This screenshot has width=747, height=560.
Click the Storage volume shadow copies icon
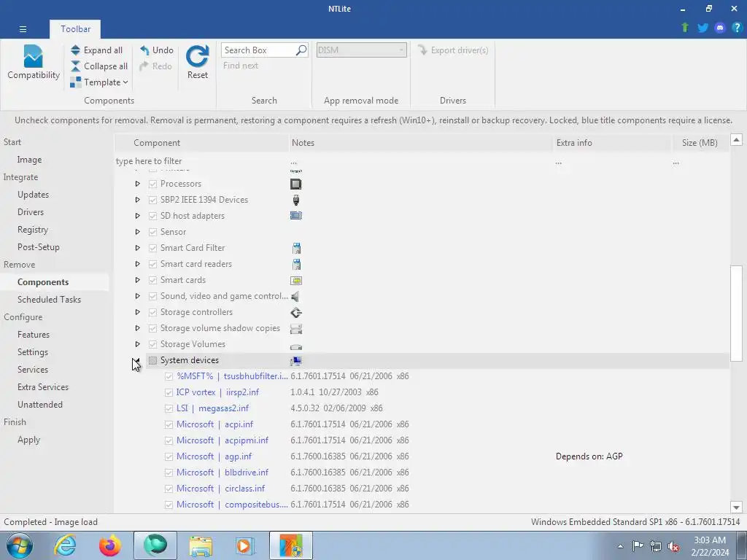point(296,329)
